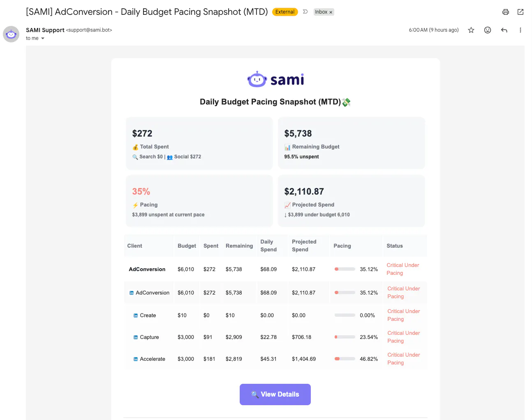Click LinkedIn icon beside Capture campaign

[136, 337]
